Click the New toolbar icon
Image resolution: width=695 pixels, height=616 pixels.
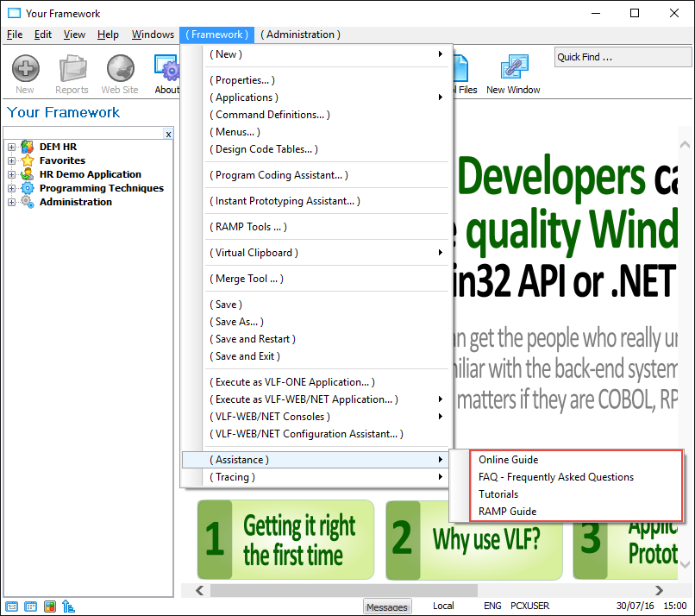(x=25, y=68)
